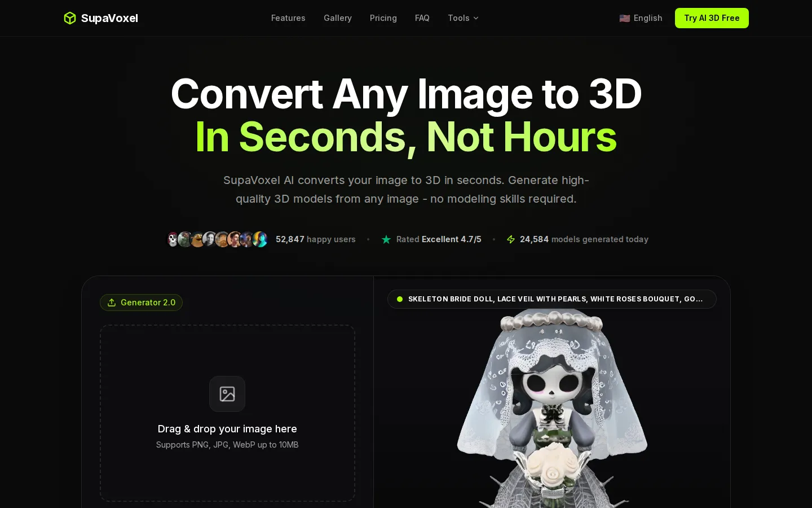The width and height of the screenshot is (812, 508).
Task: Open the Features nav item
Action: [x=288, y=18]
